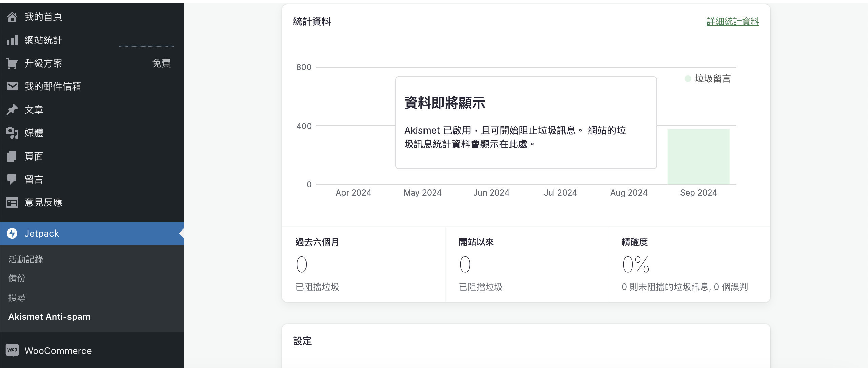
Task: Open 搜尋 submenu item
Action: (17, 298)
